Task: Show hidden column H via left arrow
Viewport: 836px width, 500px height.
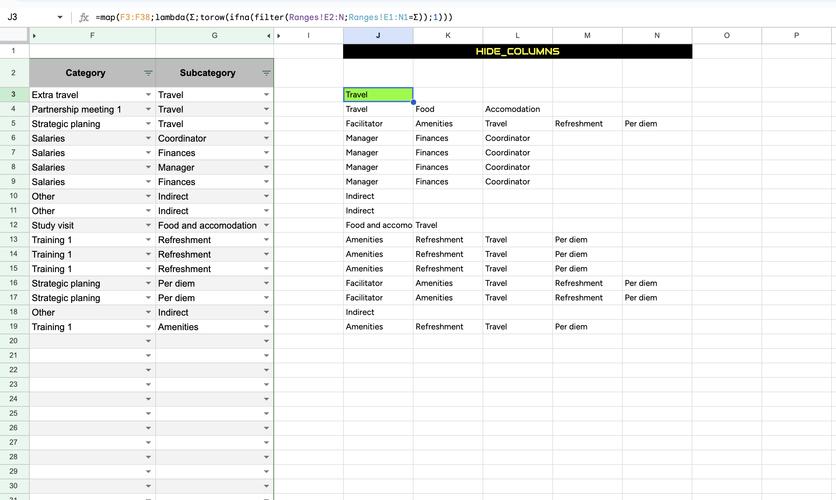Action: pyautogui.click(x=268, y=36)
